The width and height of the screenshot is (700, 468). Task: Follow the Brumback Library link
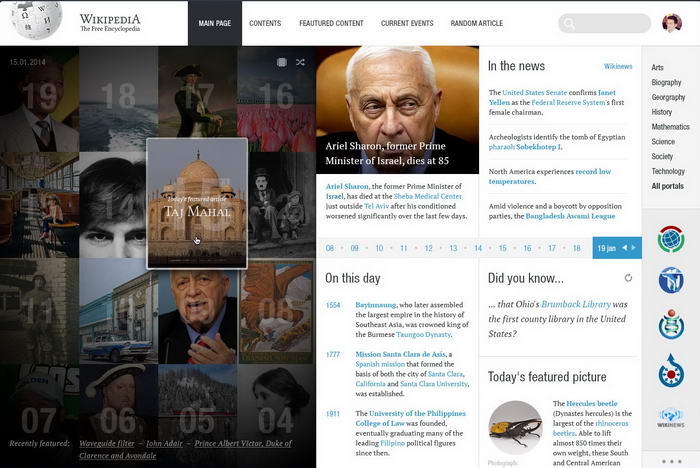[576, 304]
